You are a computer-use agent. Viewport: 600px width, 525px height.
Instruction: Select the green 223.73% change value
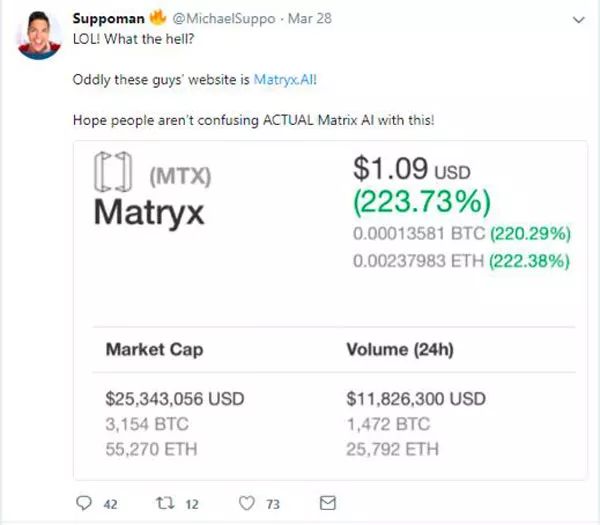(421, 203)
